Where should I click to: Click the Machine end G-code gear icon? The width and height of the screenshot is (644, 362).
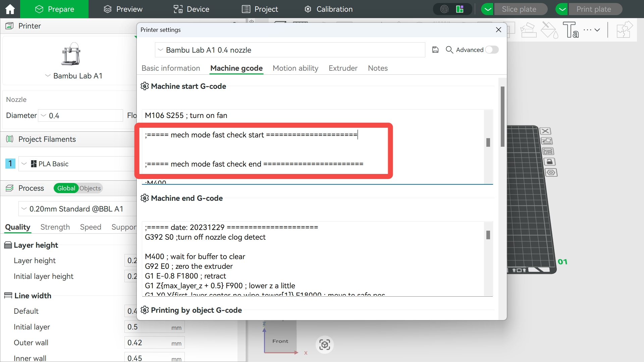point(145,198)
